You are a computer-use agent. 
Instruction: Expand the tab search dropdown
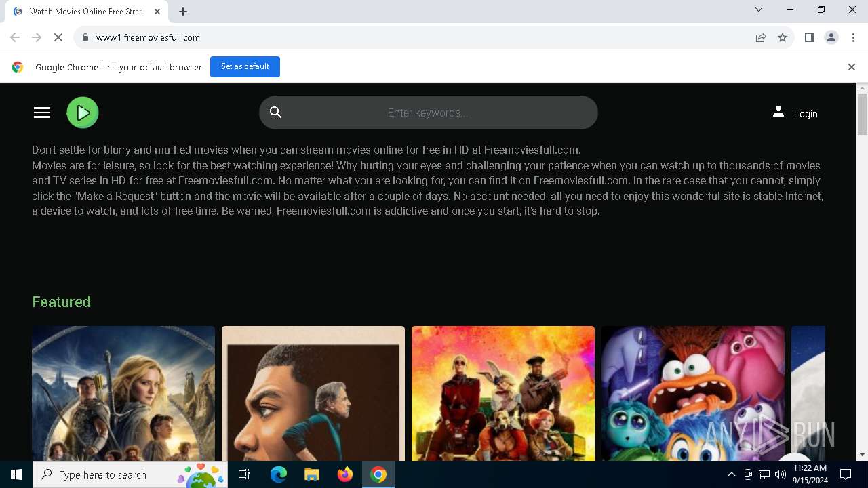(x=759, y=9)
